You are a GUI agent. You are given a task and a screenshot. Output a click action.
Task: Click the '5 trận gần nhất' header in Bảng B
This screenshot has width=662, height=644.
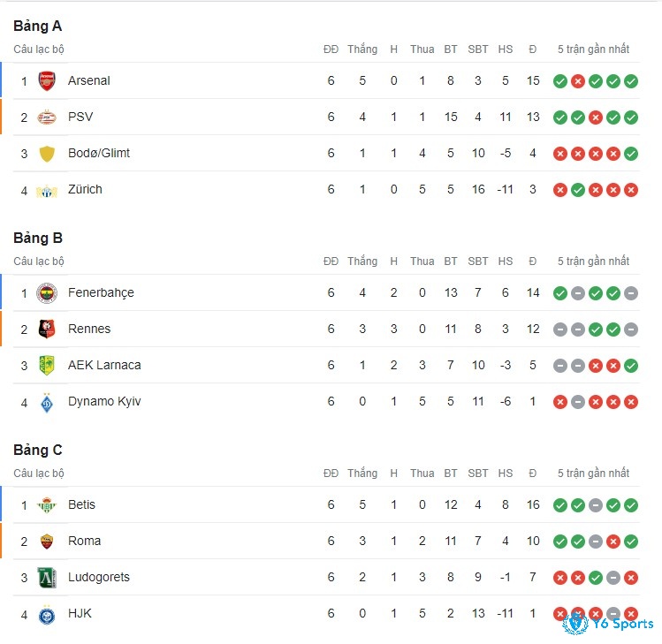593,261
